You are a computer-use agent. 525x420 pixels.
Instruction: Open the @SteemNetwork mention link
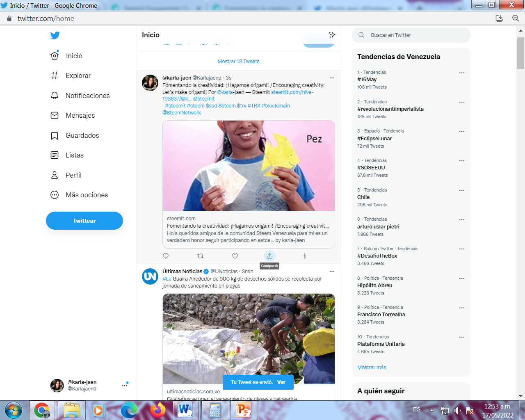pyautogui.click(x=182, y=113)
